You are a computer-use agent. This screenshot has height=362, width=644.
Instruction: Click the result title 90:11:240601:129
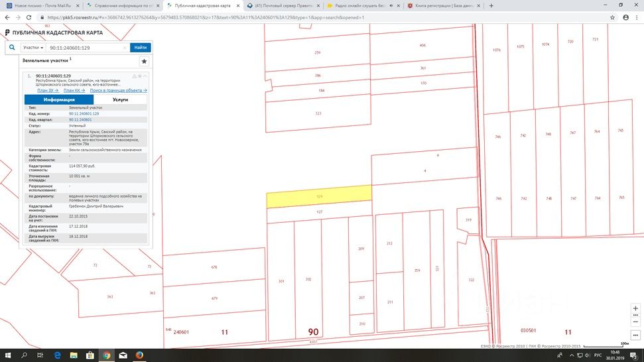(53, 76)
